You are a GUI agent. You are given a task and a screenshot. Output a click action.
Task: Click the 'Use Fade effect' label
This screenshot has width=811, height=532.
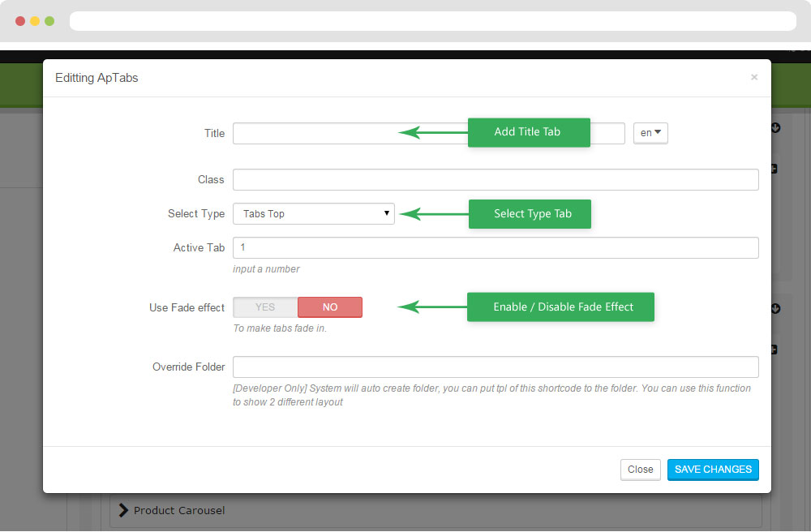click(x=187, y=307)
